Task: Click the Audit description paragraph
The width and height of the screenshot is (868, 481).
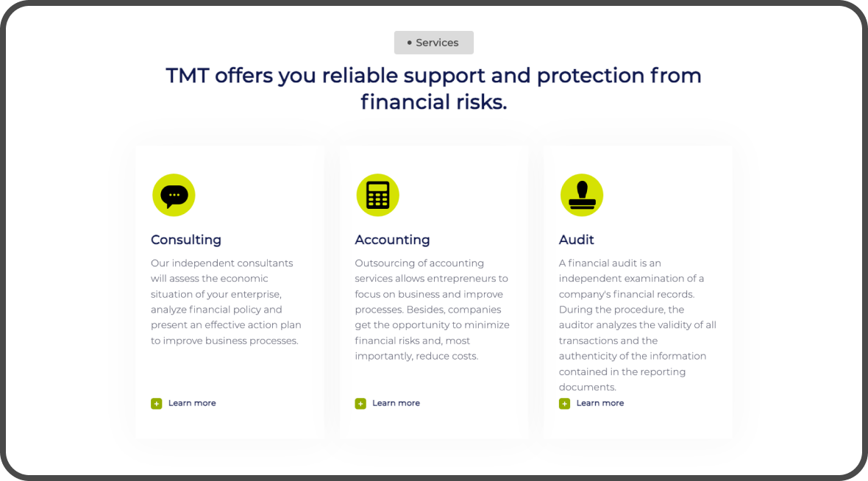Action: (637, 324)
